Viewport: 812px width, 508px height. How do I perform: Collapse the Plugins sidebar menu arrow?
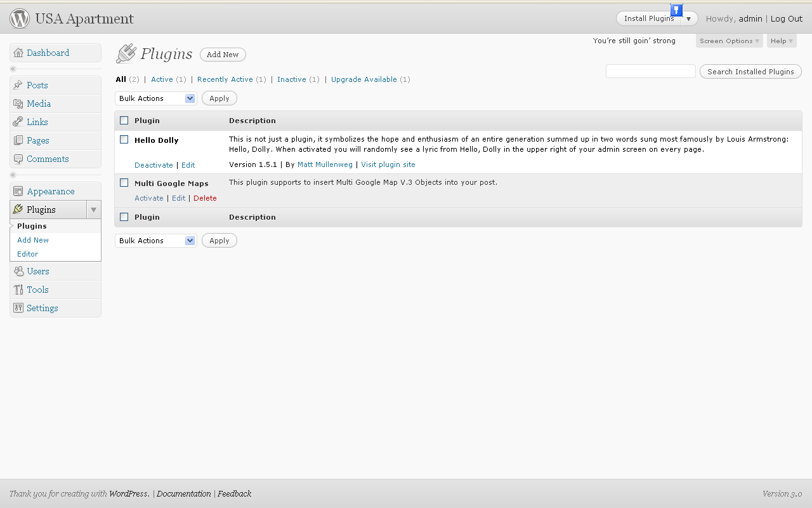(x=93, y=210)
